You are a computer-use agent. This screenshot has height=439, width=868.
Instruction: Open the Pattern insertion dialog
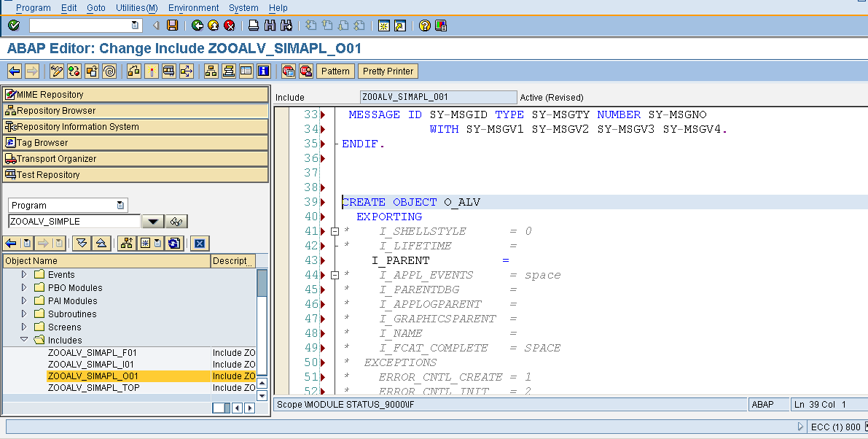tap(335, 71)
